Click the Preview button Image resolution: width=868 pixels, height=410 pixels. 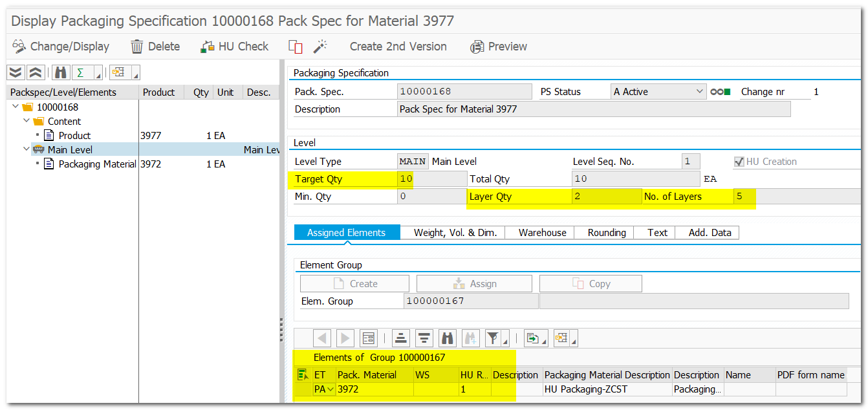(498, 46)
